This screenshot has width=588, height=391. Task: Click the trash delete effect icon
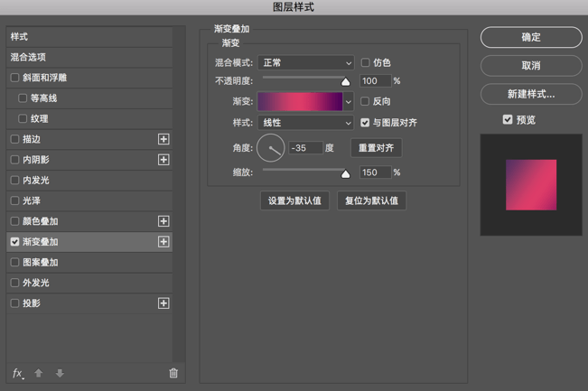(x=173, y=373)
